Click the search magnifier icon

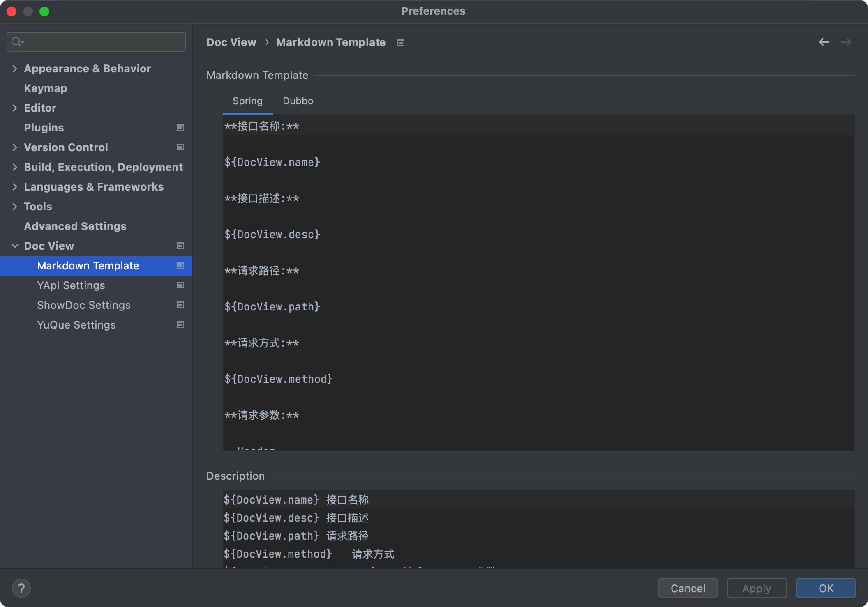coord(17,42)
